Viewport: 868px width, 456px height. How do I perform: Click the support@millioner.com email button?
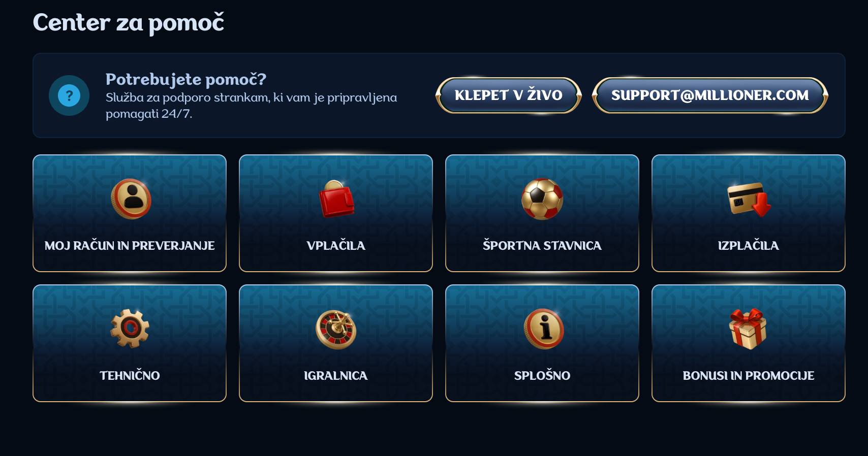(710, 95)
